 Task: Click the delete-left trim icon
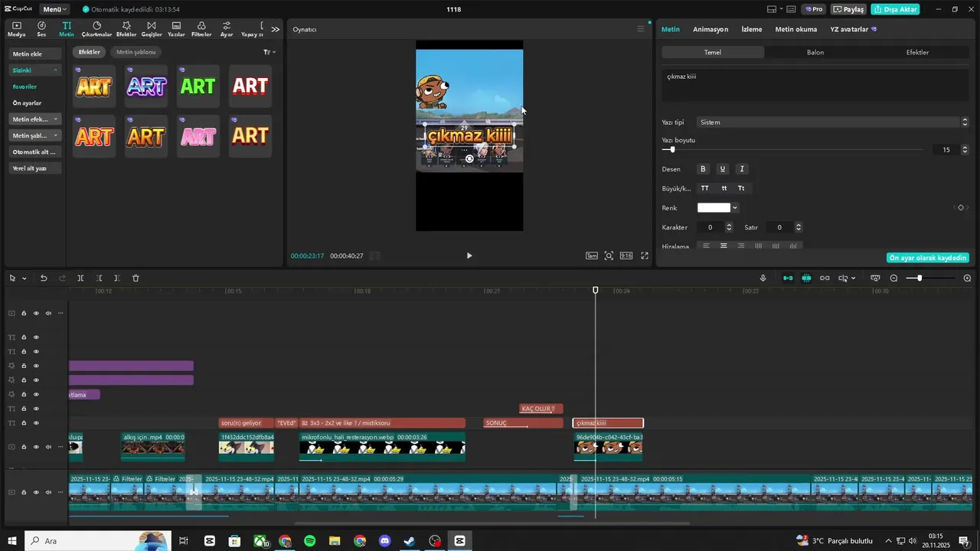pyautogui.click(x=99, y=278)
